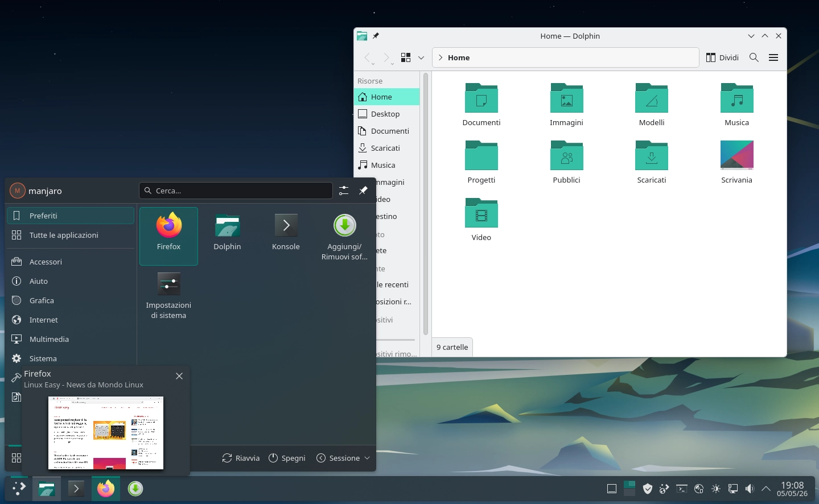Select the Scrivania folder icon
Image resolution: width=819 pixels, height=504 pixels.
click(x=736, y=155)
